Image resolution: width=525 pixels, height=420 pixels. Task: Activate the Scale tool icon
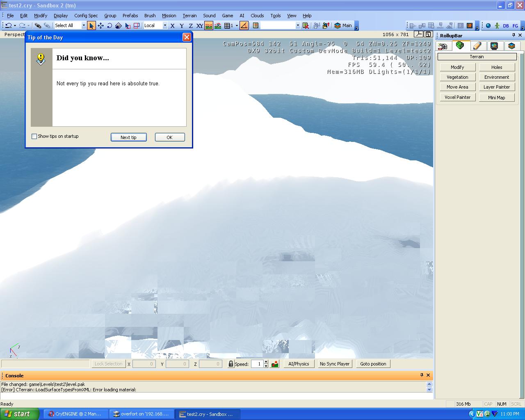[119, 25]
